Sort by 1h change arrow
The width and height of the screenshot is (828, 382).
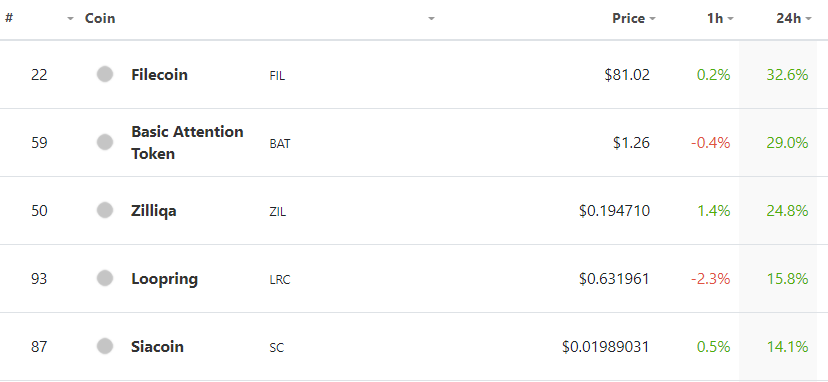[x=730, y=19]
